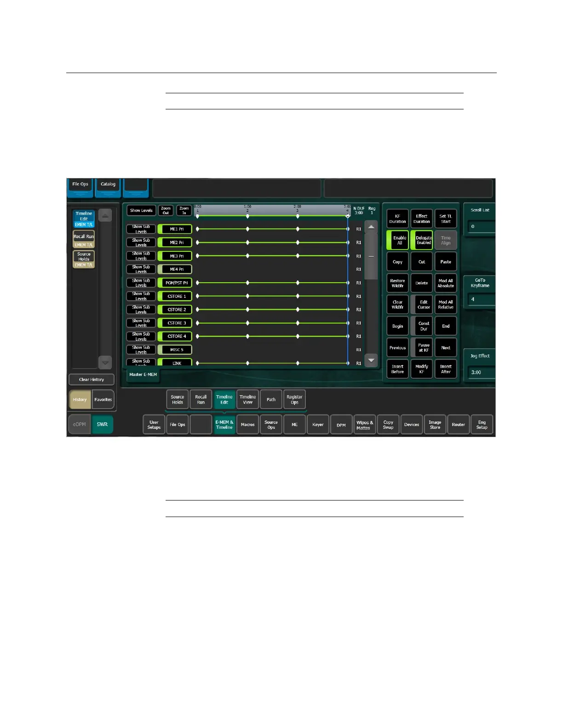This screenshot has height=728, width=563.
Task: Toggle the CSTORE 4 level
Action: pyautogui.click(x=175, y=336)
